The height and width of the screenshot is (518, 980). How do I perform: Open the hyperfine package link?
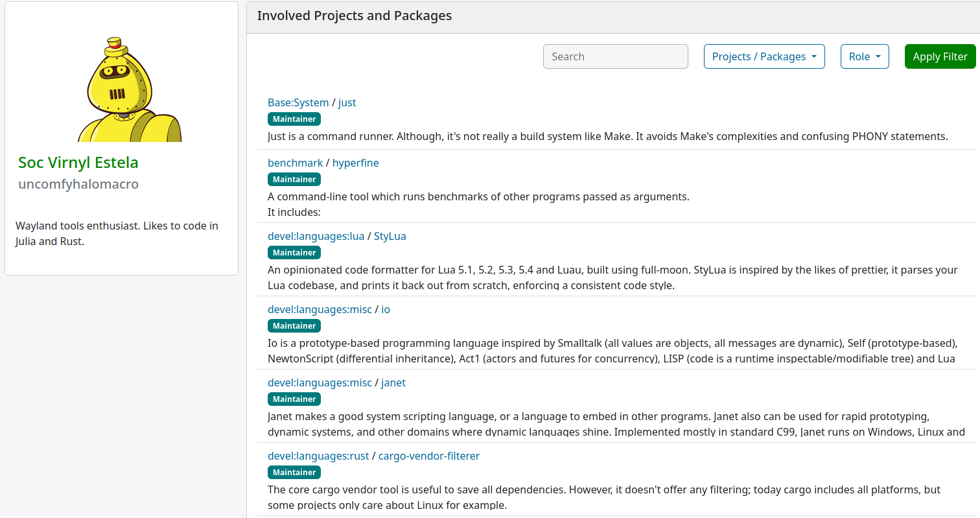tap(356, 163)
